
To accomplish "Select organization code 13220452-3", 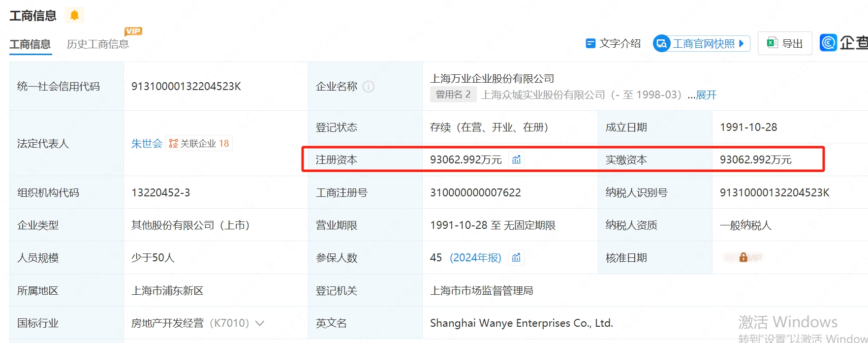I will 160,192.
